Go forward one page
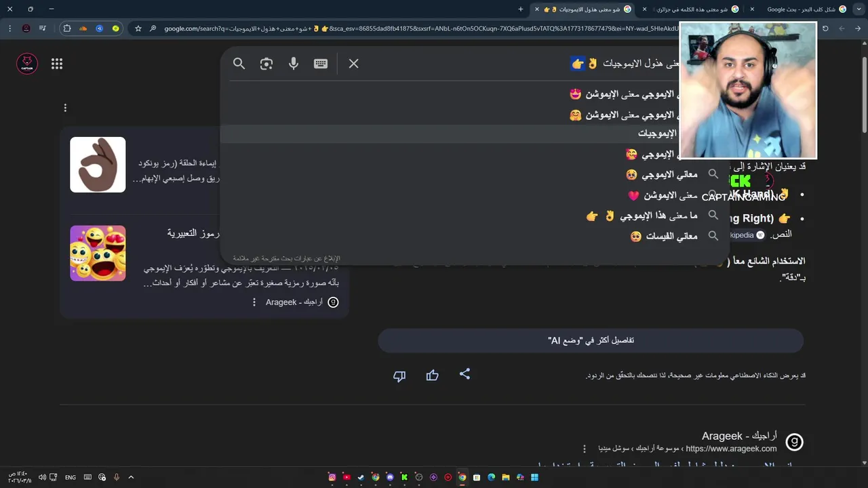This screenshot has width=868, height=488. (x=842, y=28)
